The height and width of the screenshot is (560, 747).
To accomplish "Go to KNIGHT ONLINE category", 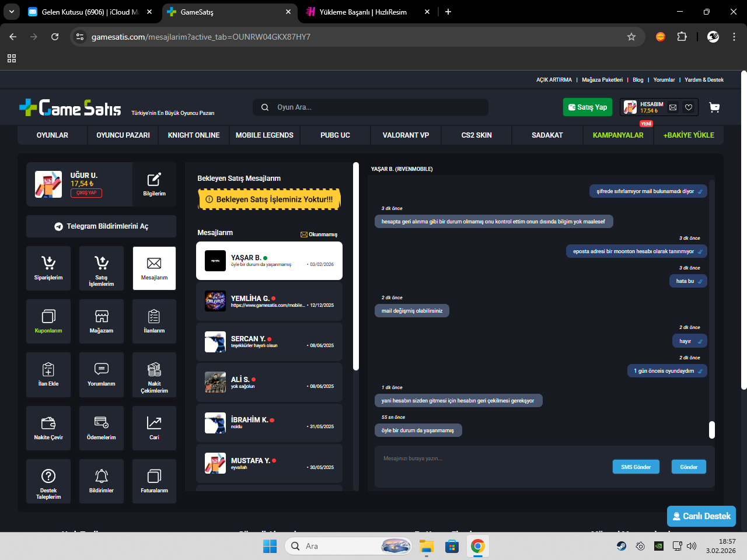I will (x=194, y=135).
